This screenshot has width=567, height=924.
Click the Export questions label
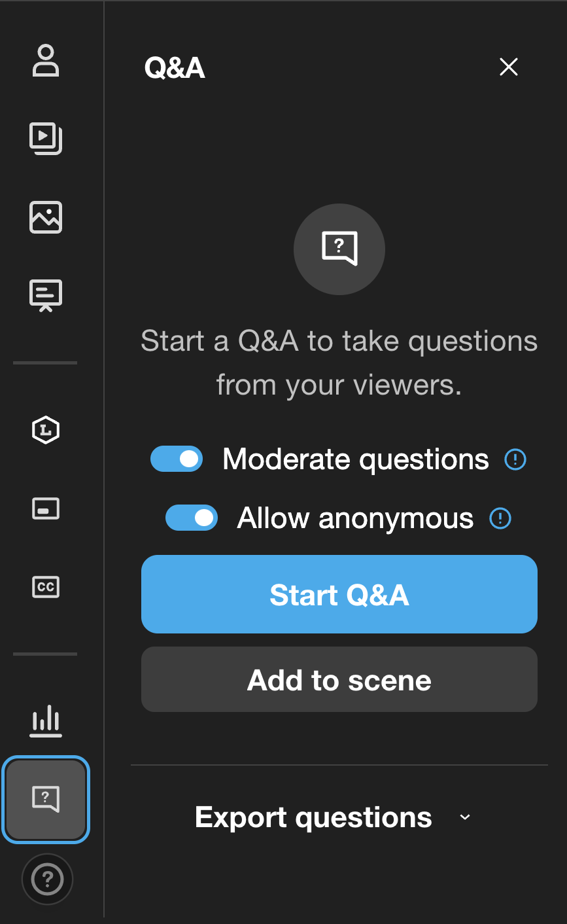[313, 817]
